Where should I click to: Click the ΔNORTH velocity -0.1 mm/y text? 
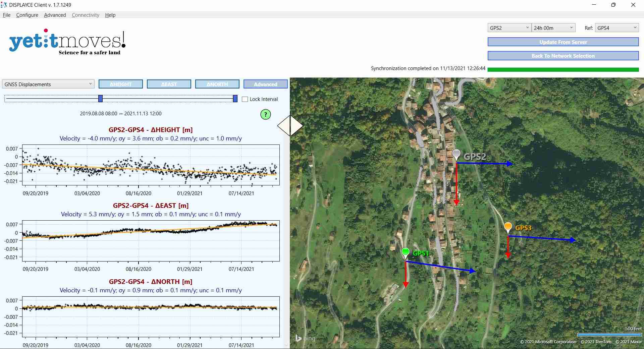pos(151,290)
